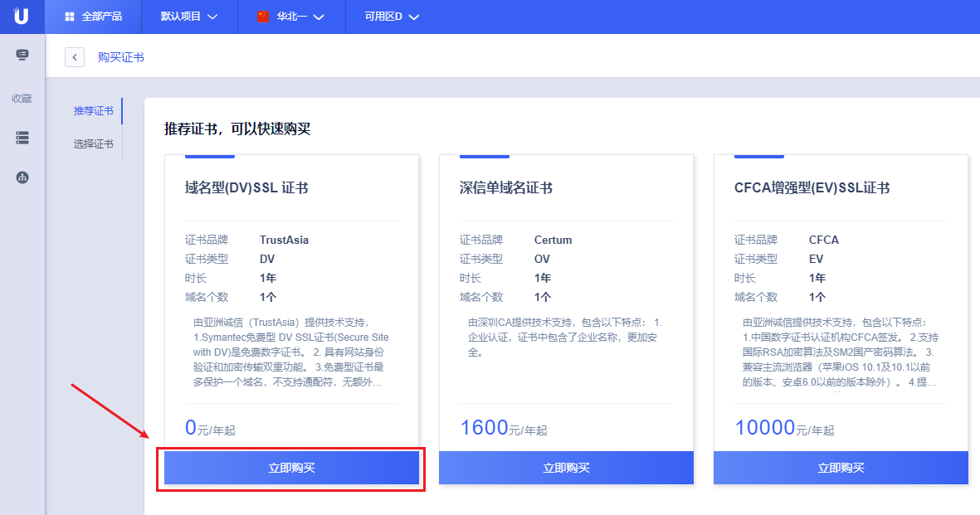Open the 收藏 favorites in the sidebar
980x515 pixels.
click(22, 98)
